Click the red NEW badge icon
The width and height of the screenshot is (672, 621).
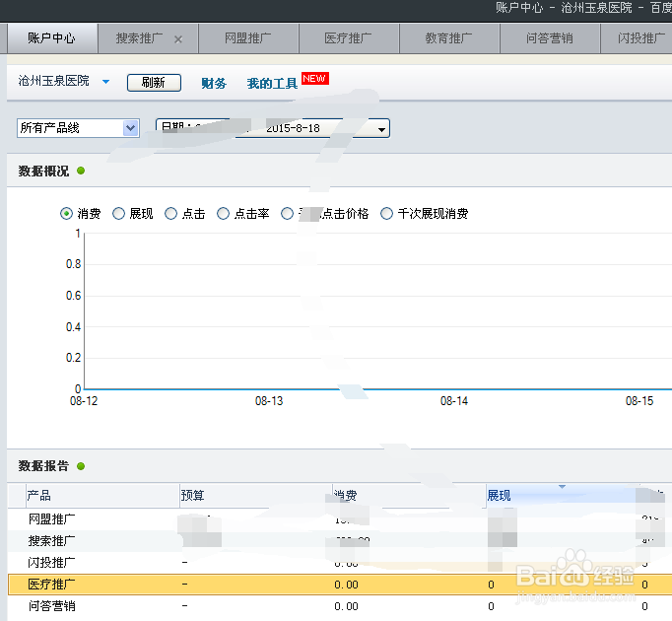315,79
